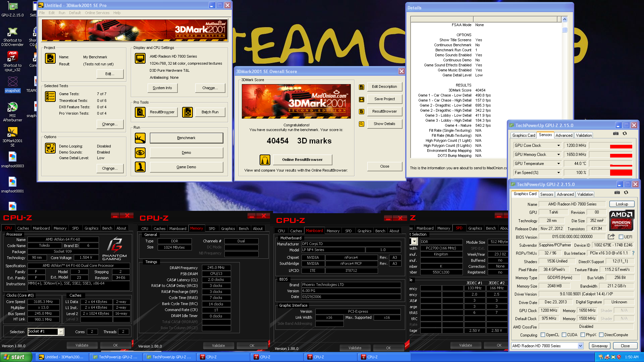Open the Windows start button
This screenshot has height=362, width=644.
pos(16,357)
